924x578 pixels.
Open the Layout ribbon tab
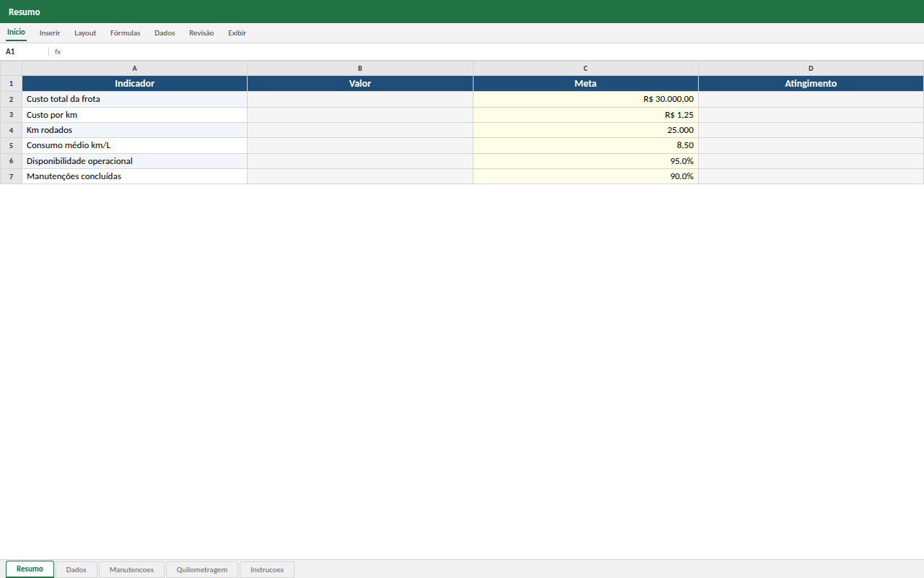point(85,33)
